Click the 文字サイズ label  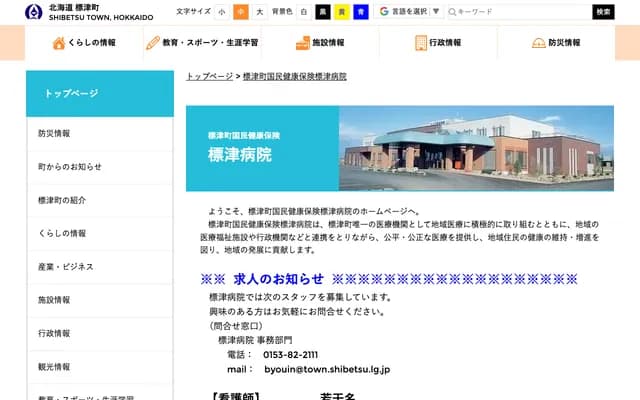(x=193, y=11)
